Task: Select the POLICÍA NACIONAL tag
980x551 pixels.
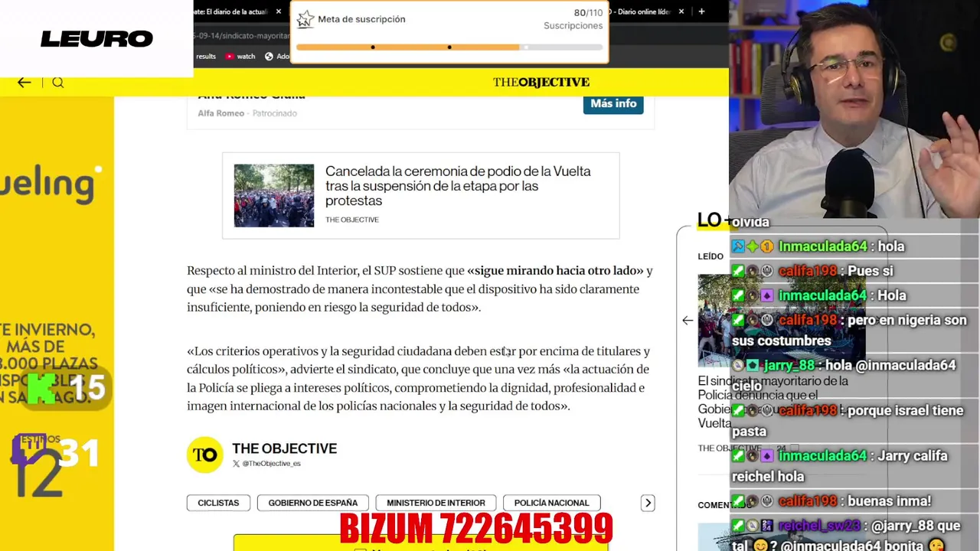Action: click(x=551, y=503)
